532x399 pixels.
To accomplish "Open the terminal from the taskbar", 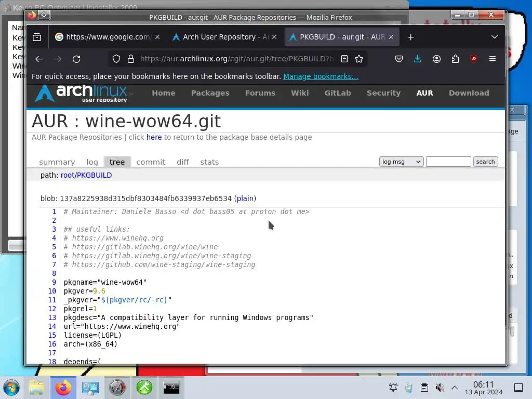I will pos(171,388).
